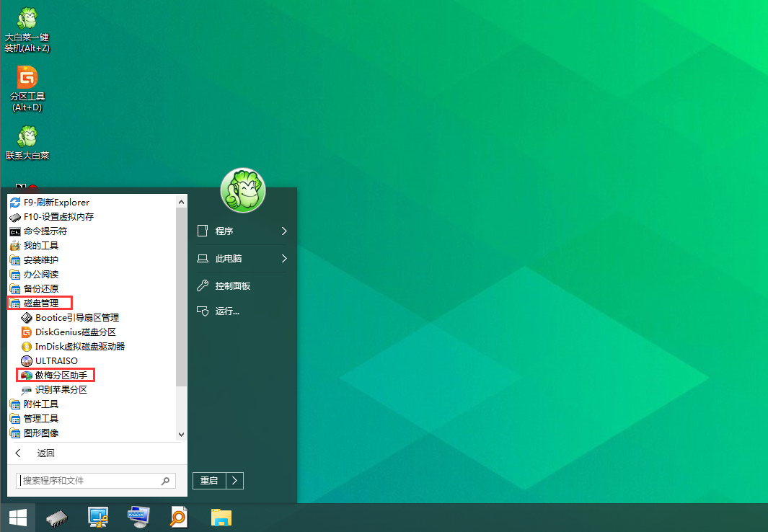Go back with the 返回 button
Screen dimensions: 768x532
(35, 453)
